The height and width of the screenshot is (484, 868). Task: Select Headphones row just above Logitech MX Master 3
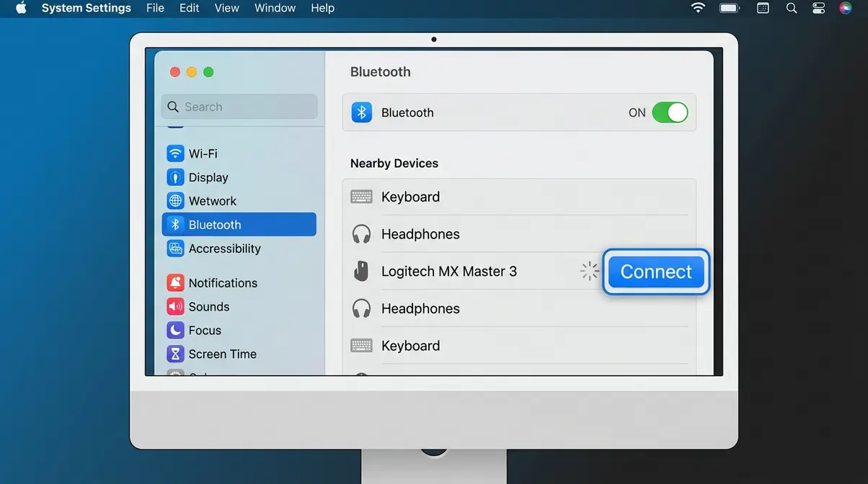(x=519, y=234)
